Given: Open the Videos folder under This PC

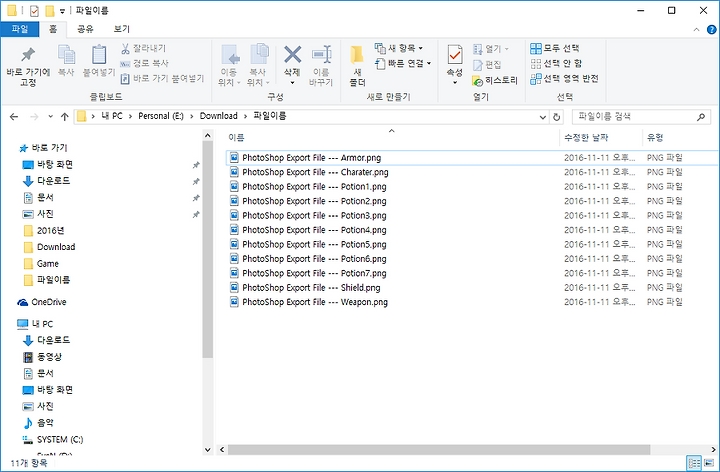Looking at the screenshot, I should [42, 357].
